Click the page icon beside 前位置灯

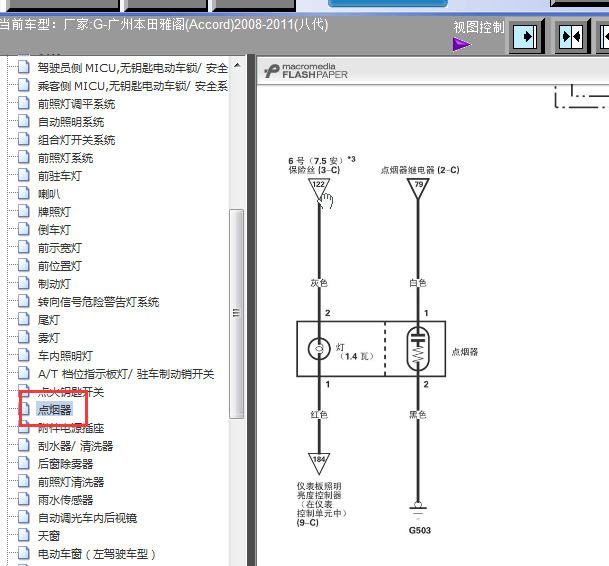click(x=24, y=265)
